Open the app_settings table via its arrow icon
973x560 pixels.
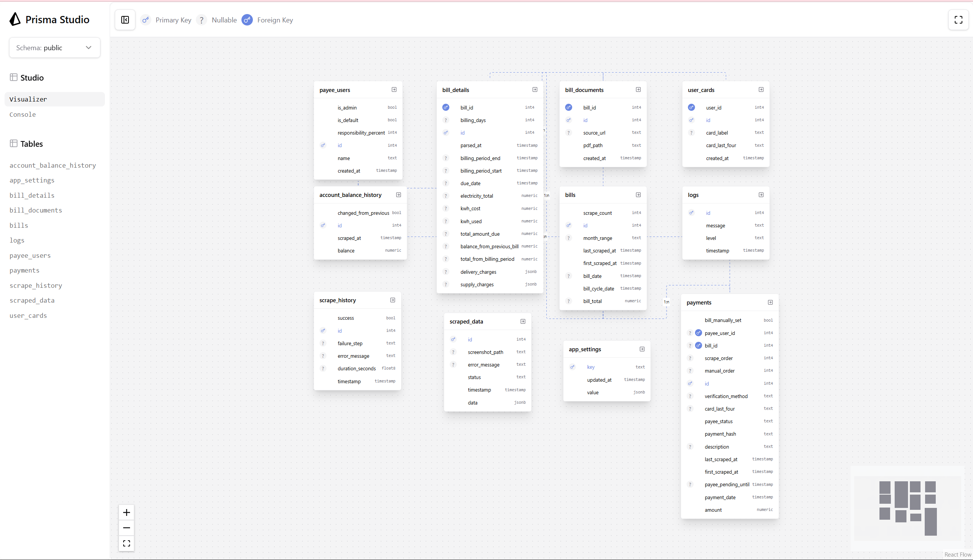click(x=642, y=349)
